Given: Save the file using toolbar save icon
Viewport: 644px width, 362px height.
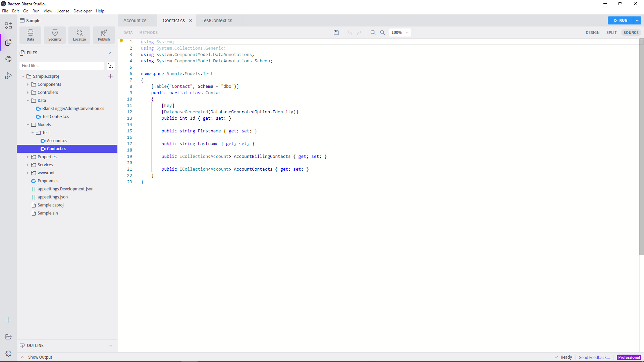Looking at the screenshot, I should tap(336, 33).
